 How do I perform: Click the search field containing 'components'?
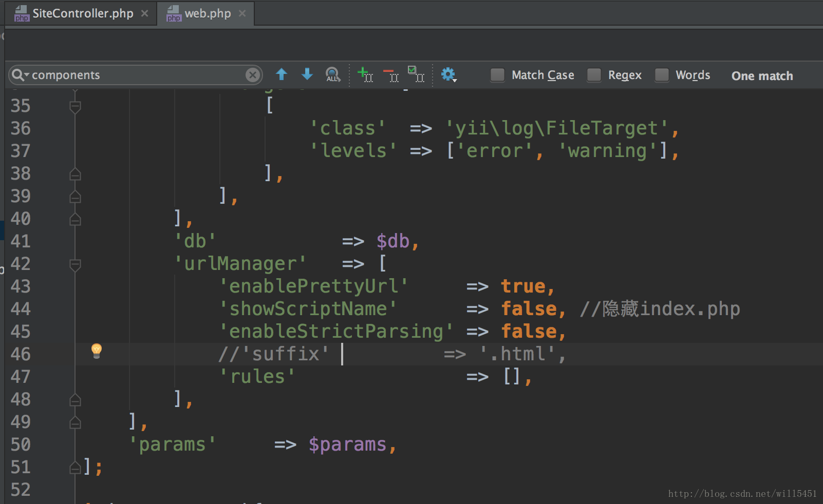pyautogui.click(x=136, y=75)
